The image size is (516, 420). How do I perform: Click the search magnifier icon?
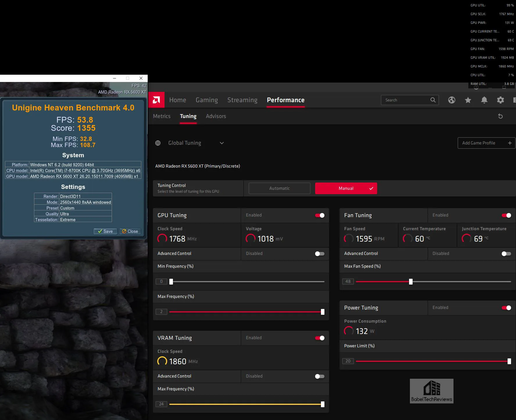point(433,100)
